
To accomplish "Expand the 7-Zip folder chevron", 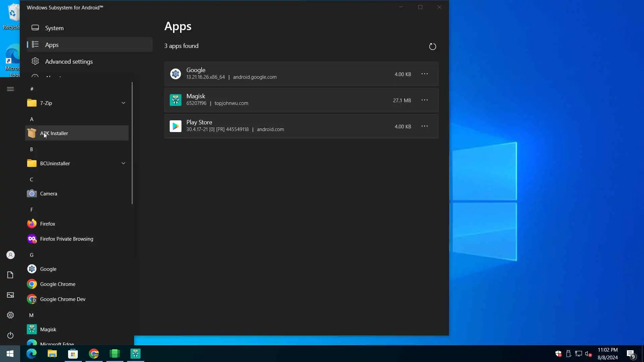I will click(x=123, y=103).
